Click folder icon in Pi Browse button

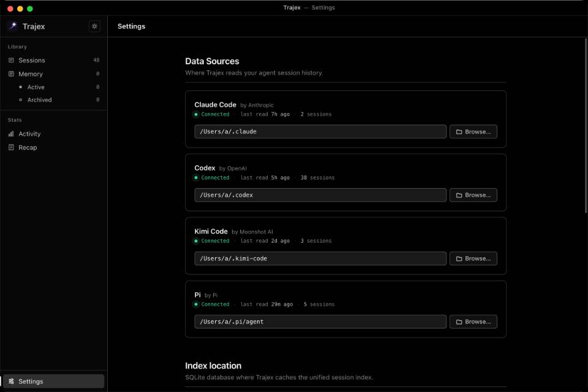click(x=459, y=322)
